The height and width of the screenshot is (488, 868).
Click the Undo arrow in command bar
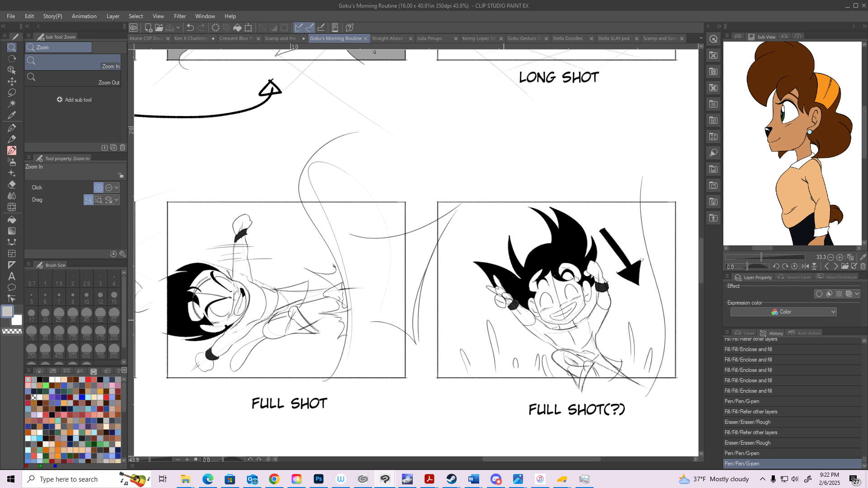point(190,28)
